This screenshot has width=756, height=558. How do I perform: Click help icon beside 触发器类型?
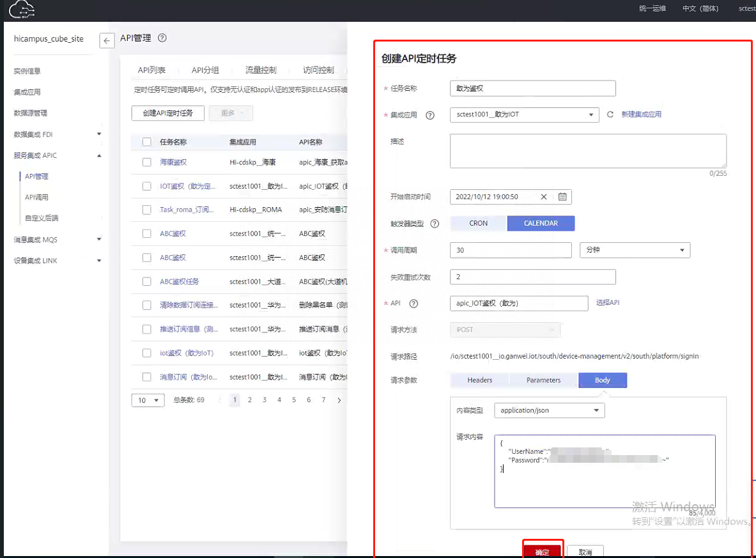point(435,224)
